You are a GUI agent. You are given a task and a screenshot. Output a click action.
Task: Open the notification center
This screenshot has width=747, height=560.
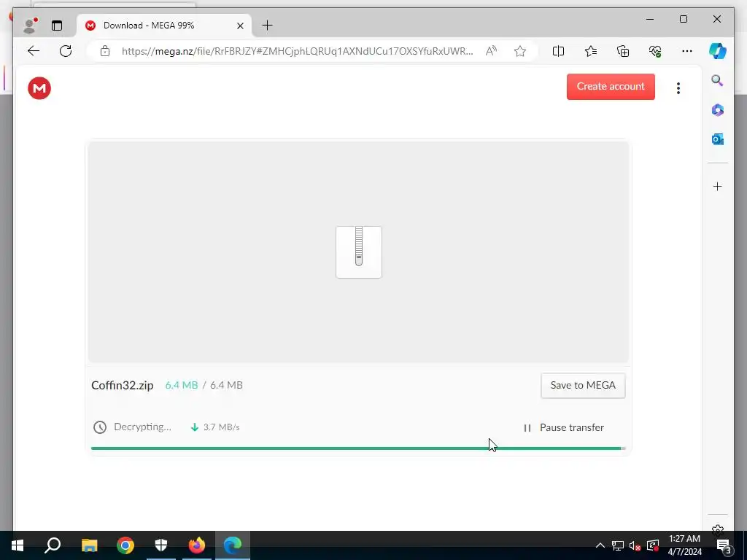[724, 545]
